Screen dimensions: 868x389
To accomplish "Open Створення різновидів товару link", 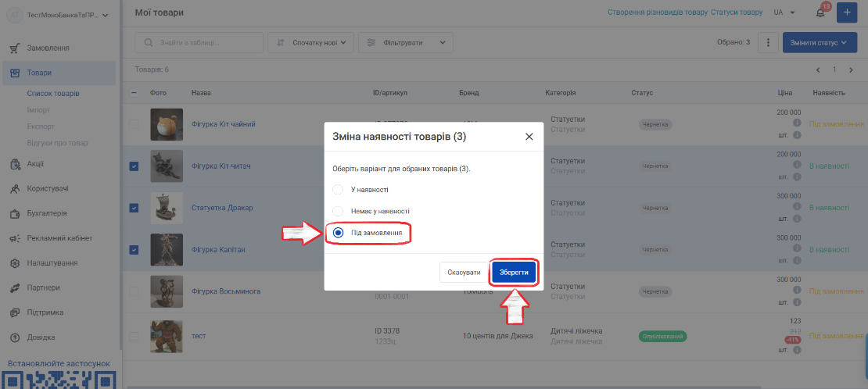I will click(658, 12).
